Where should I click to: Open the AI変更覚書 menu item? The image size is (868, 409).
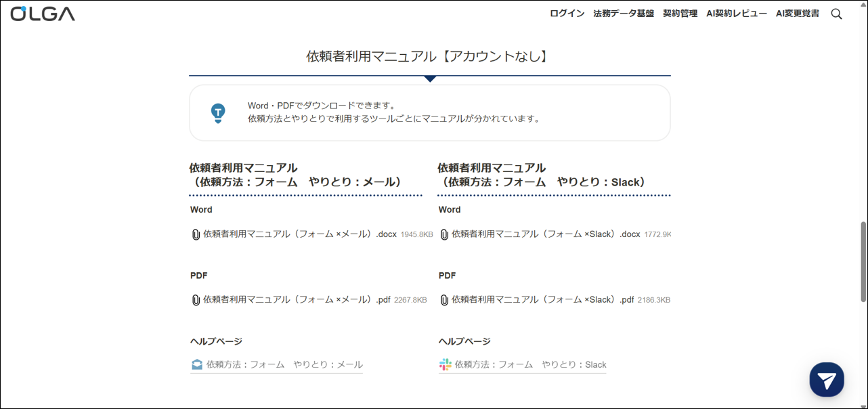[798, 14]
